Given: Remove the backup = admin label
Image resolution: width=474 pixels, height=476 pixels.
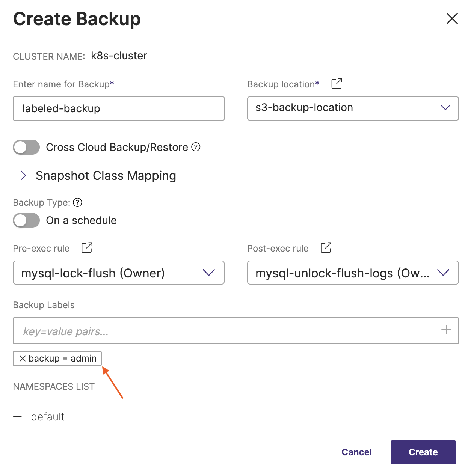Looking at the screenshot, I should (23, 359).
